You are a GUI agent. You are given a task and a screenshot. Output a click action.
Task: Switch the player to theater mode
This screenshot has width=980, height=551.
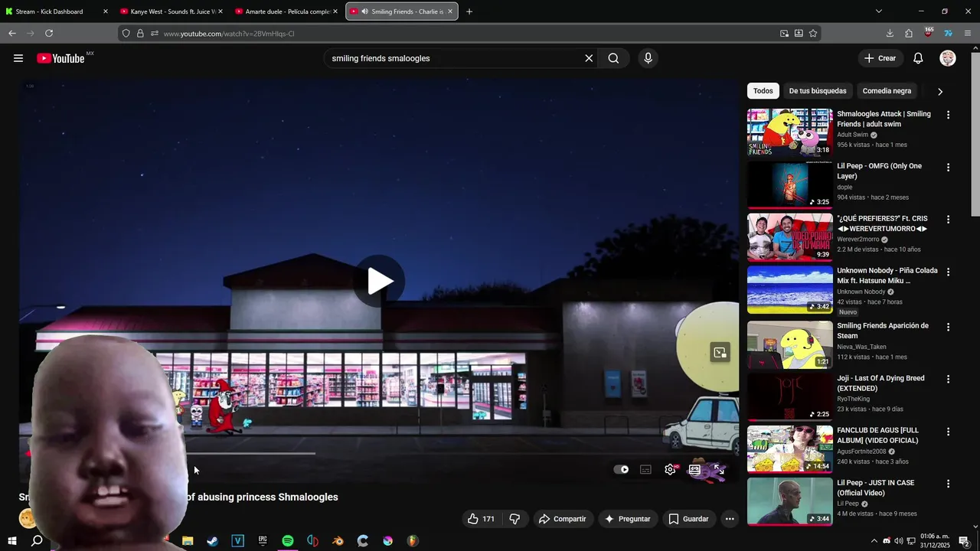pyautogui.click(x=694, y=470)
